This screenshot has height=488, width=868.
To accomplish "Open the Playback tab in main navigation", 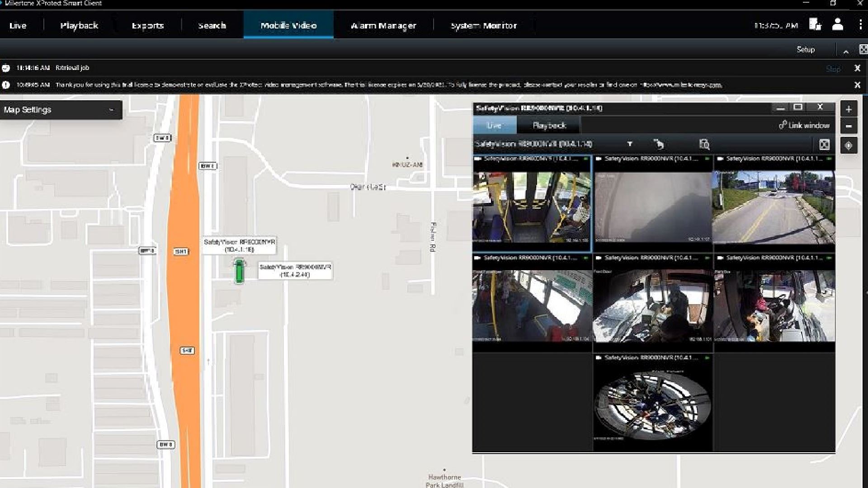I will (79, 26).
